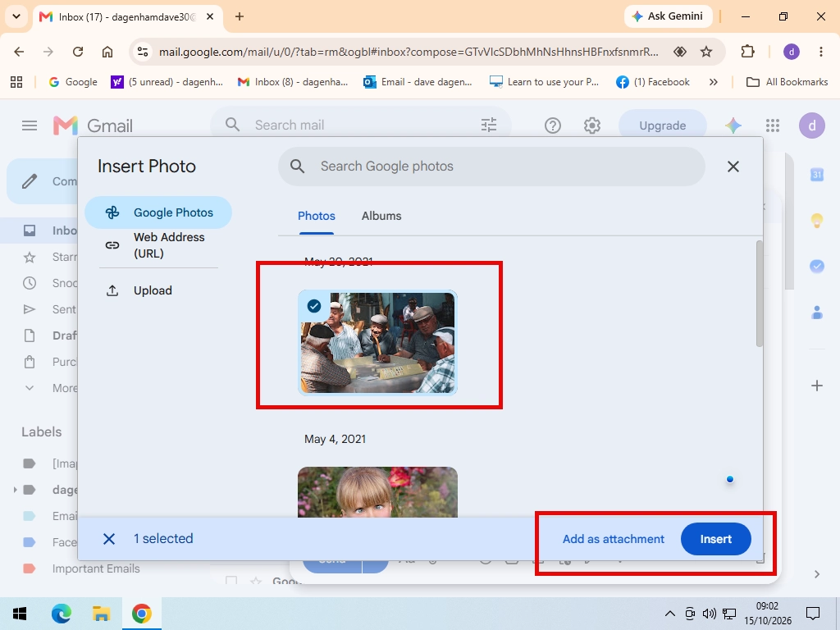Close the Inbox (17) tab
Image resolution: width=840 pixels, height=630 pixels.
(x=210, y=16)
